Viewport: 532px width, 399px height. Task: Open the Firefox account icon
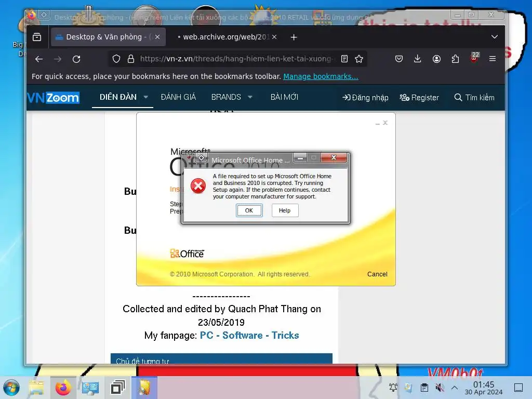(436, 59)
